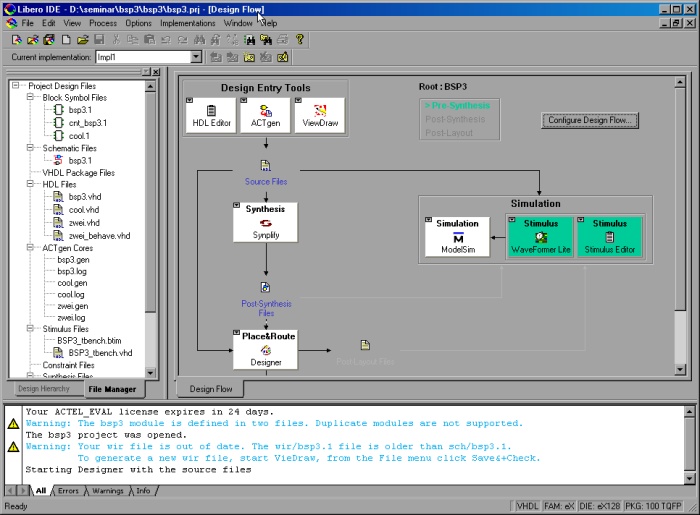Viewport: 700px width, 515px height.
Task: Select cnt_bsp3.1 block symbol file
Action: pos(88,123)
